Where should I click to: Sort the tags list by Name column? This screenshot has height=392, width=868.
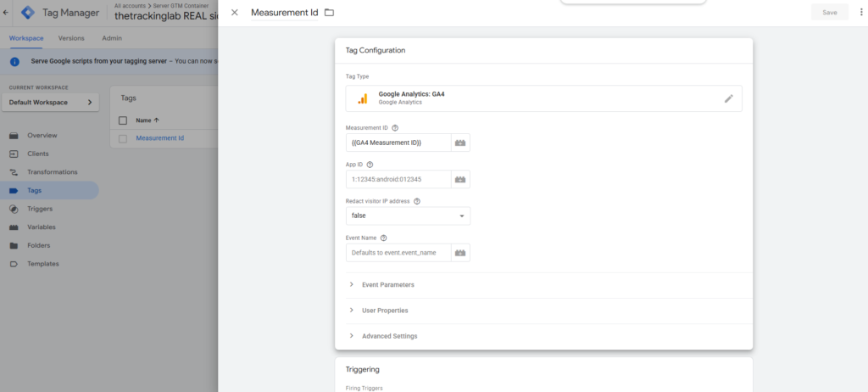click(x=147, y=120)
